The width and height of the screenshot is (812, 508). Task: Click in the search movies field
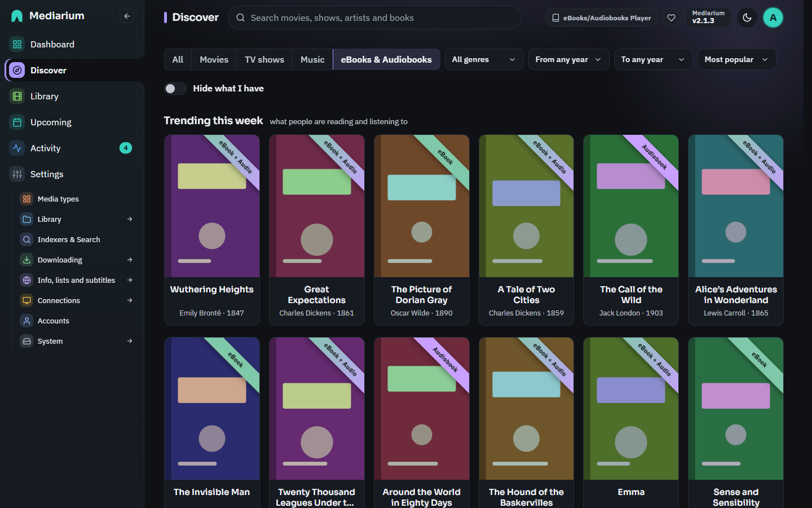coord(374,17)
